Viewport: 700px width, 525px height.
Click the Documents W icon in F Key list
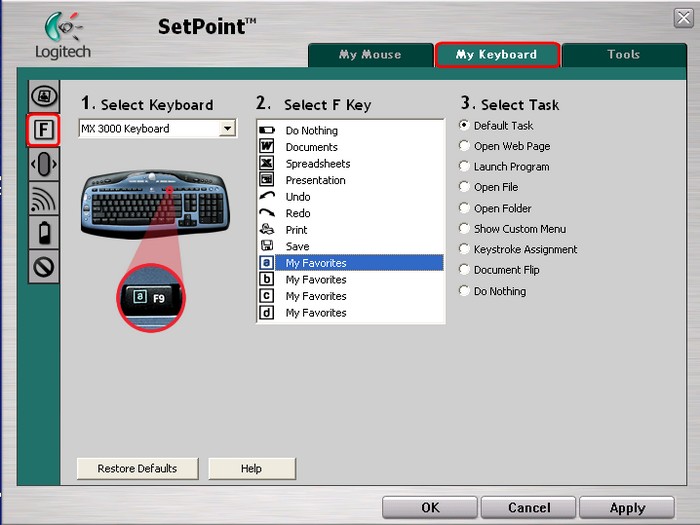click(267, 146)
